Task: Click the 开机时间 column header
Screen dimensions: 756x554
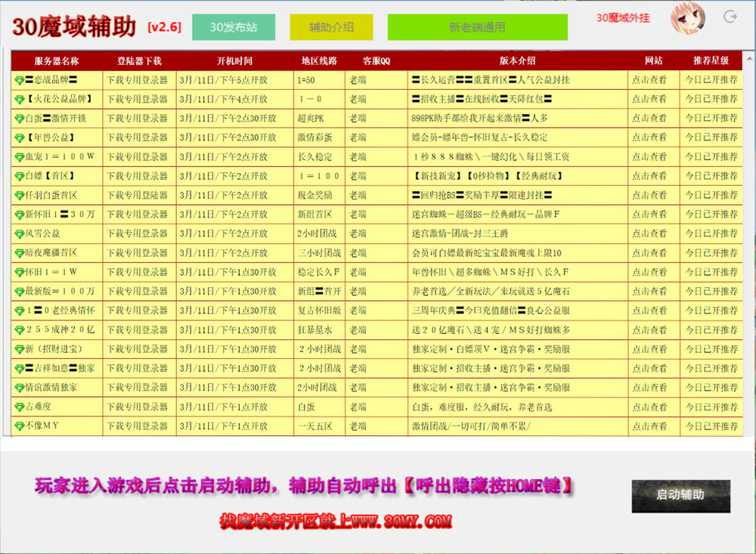Action: (x=234, y=60)
